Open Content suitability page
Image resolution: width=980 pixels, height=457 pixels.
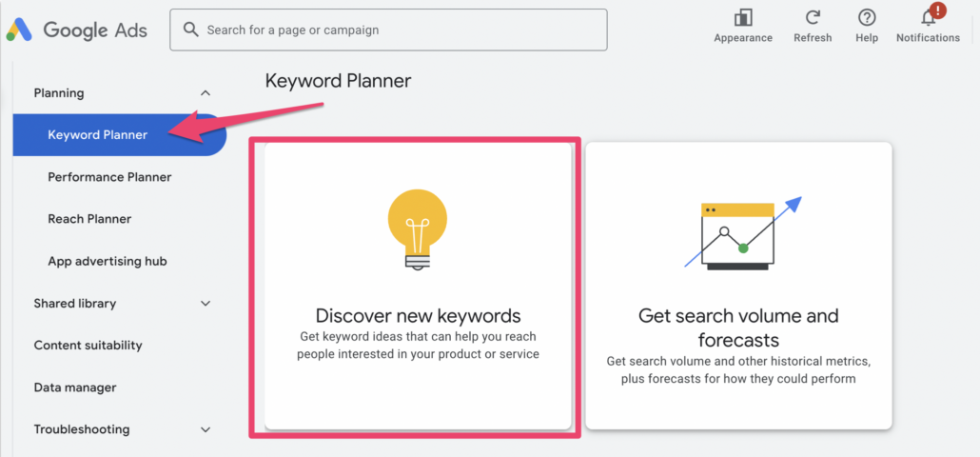88,346
